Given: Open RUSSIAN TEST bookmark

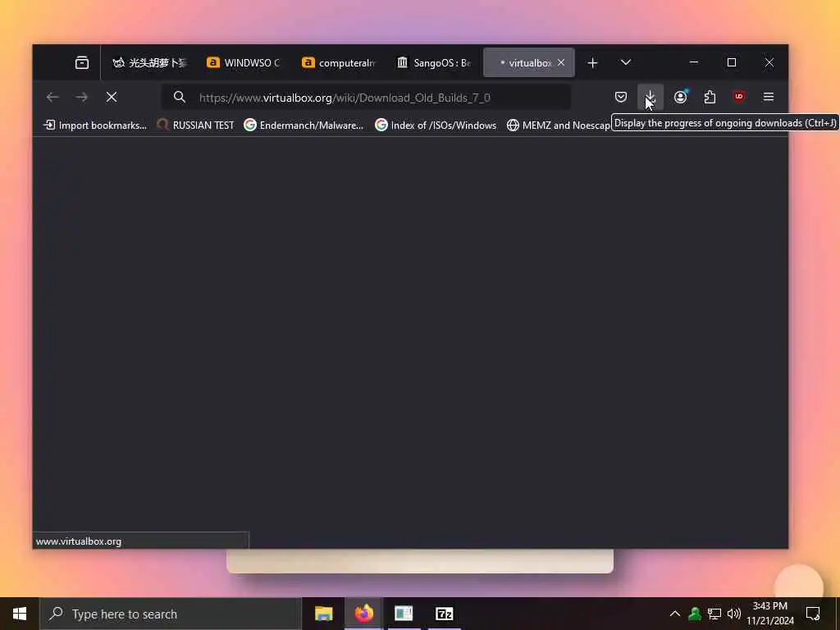Looking at the screenshot, I should coord(195,125).
